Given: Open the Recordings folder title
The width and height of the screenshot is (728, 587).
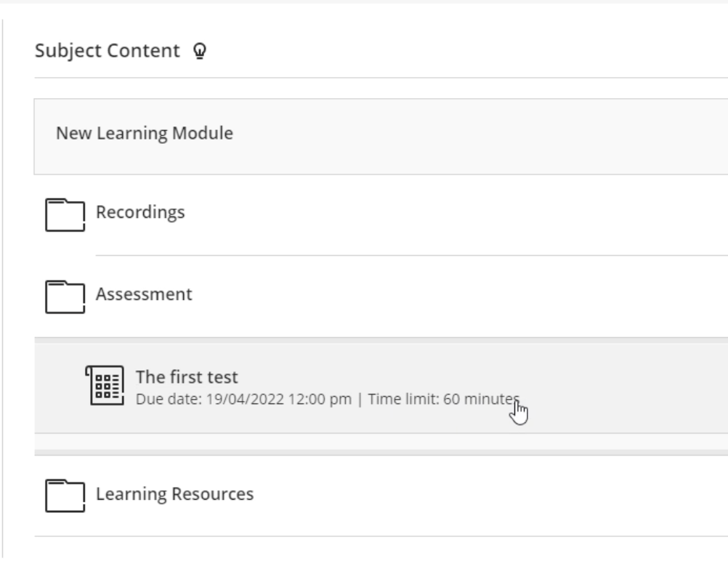Looking at the screenshot, I should point(140,212).
